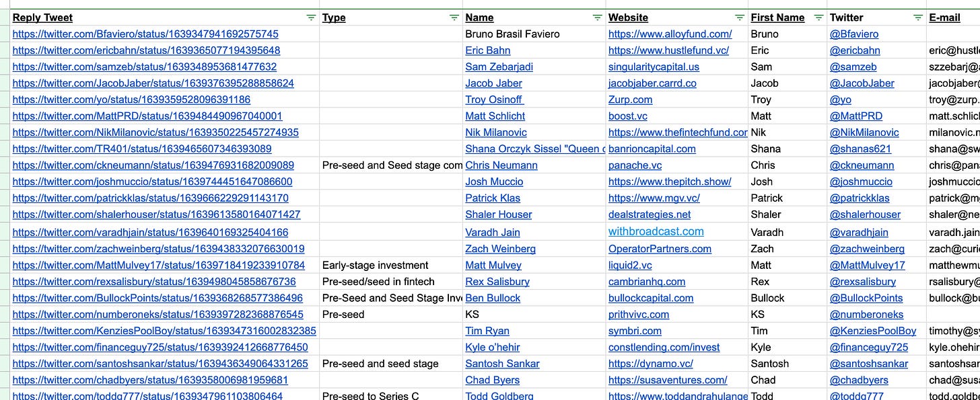This screenshot has width=980, height=400.
Task: Open the Reply Tweet column filter
Action: click(310, 17)
